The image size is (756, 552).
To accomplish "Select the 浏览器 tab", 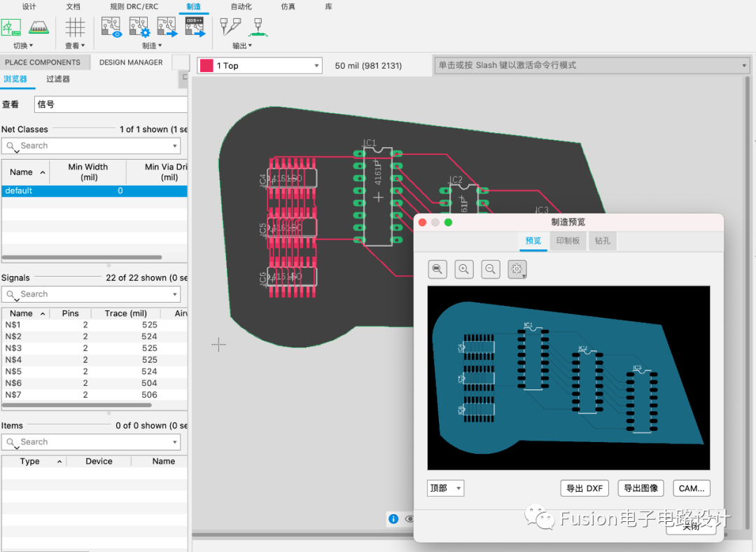I will [x=15, y=79].
